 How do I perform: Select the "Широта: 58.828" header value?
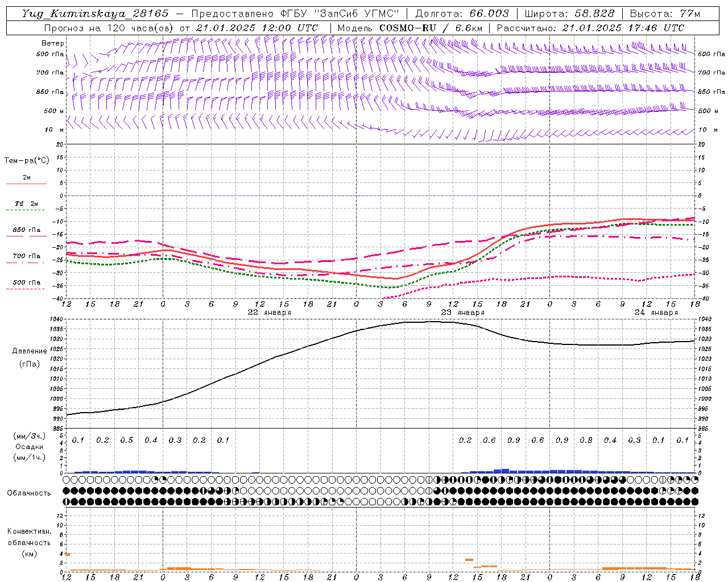(x=570, y=13)
